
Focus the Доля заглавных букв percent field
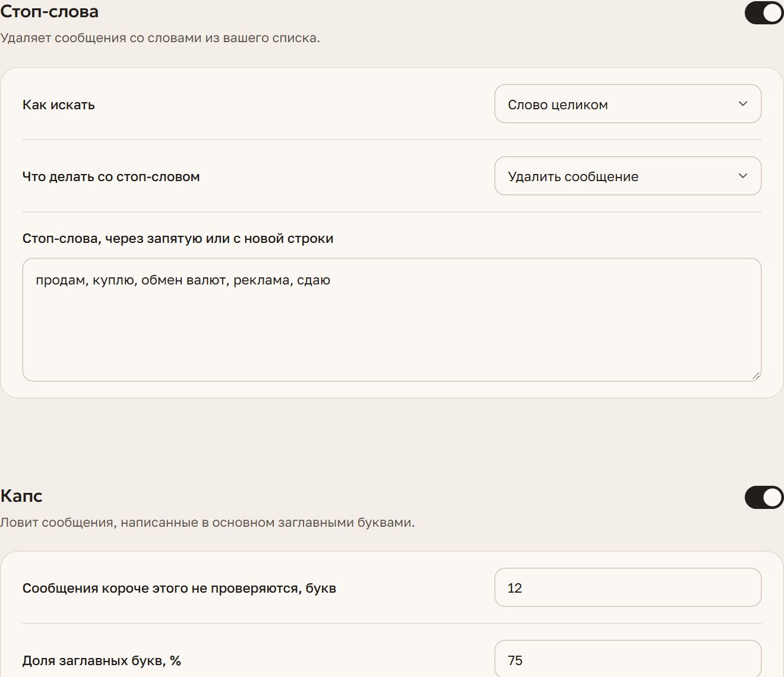pyautogui.click(x=628, y=659)
